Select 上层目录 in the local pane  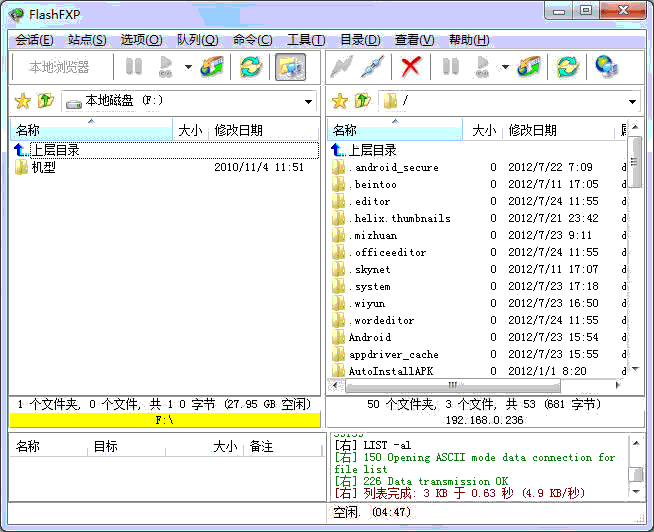166,150
